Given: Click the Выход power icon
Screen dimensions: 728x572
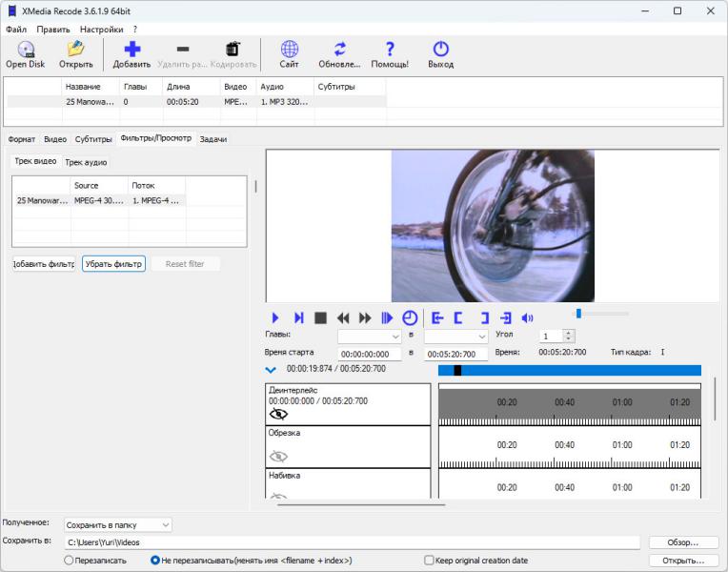Looking at the screenshot, I should (x=440, y=50).
